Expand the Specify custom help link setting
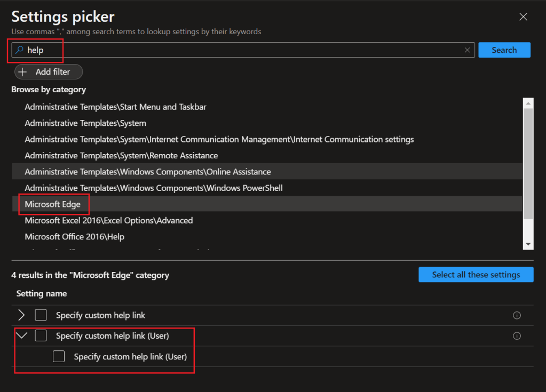 pyautogui.click(x=22, y=315)
